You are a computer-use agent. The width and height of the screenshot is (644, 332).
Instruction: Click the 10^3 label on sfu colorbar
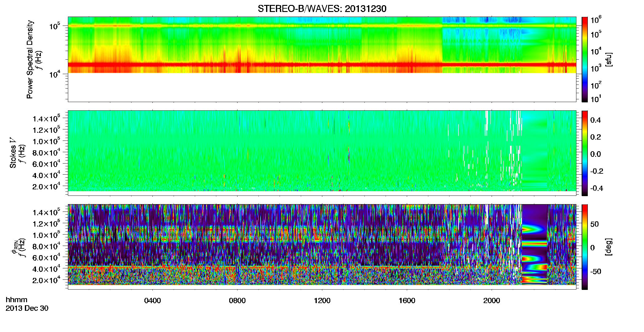[x=596, y=68]
